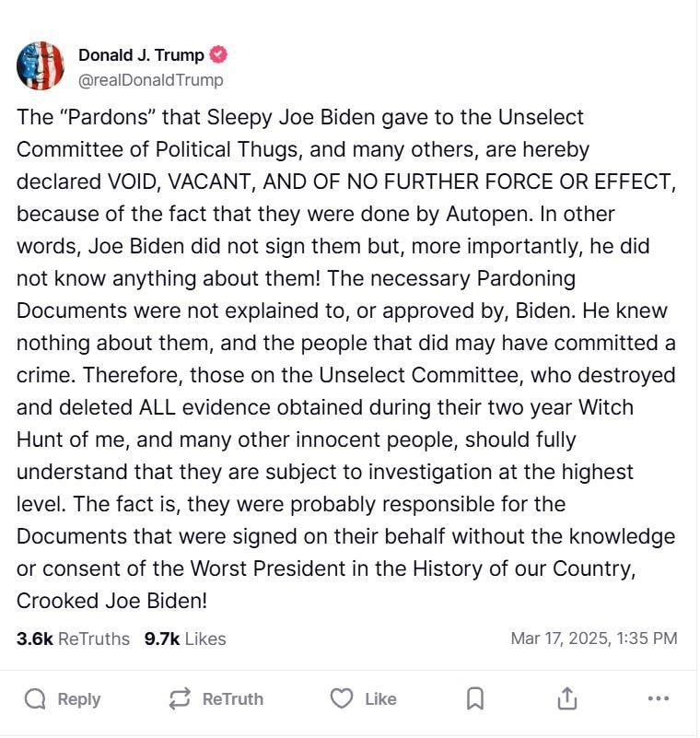This screenshot has width=700, height=738.
Task: Open the three-dot more options menu
Action: point(658,699)
